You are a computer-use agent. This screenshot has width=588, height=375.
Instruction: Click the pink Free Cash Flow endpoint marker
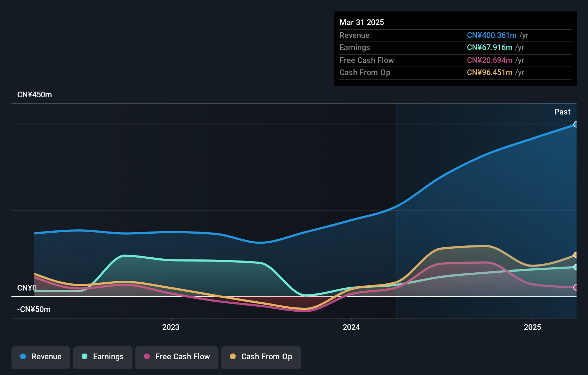pos(576,287)
